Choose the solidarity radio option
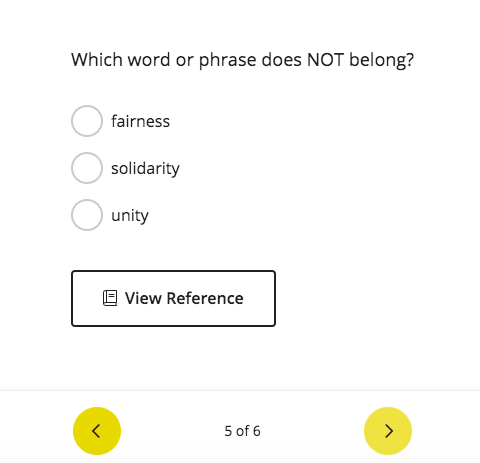The height and width of the screenshot is (463, 480). coord(87,168)
